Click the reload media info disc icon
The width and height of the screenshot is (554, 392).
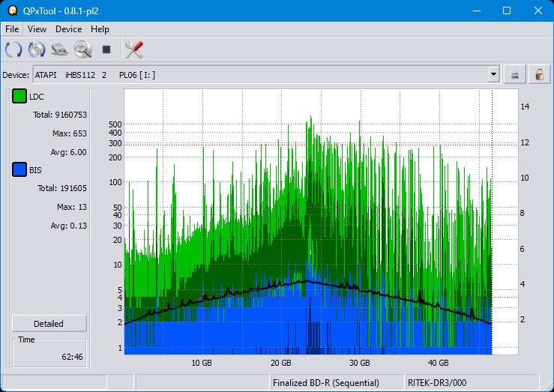tap(37, 50)
